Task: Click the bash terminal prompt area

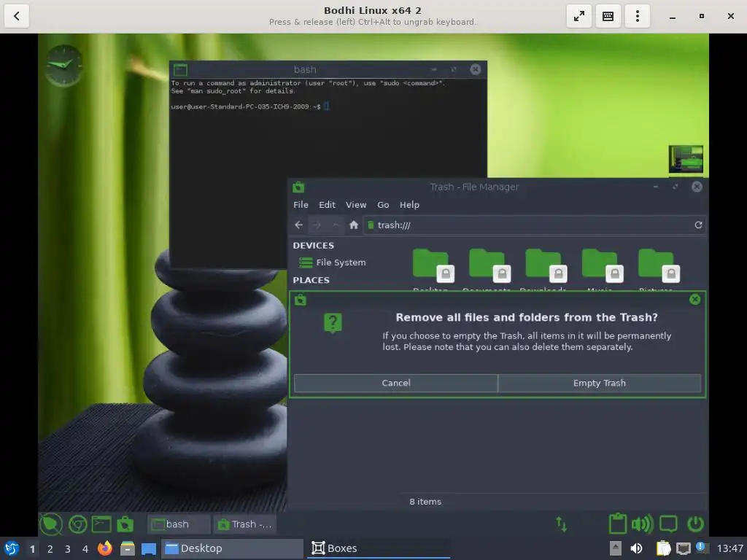Action: coord(249,106)
